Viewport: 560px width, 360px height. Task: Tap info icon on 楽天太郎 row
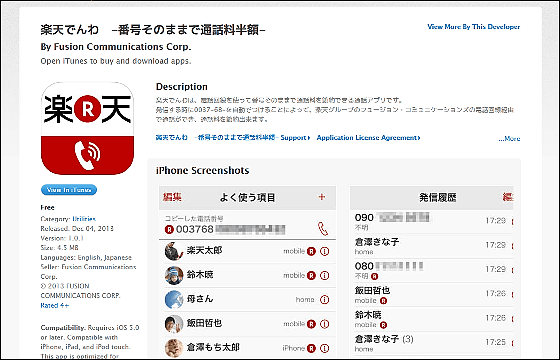324,251
